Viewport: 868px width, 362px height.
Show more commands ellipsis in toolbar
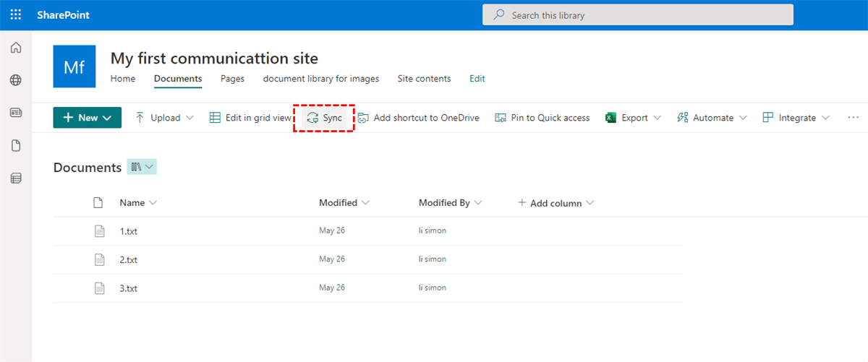(854, 118)
